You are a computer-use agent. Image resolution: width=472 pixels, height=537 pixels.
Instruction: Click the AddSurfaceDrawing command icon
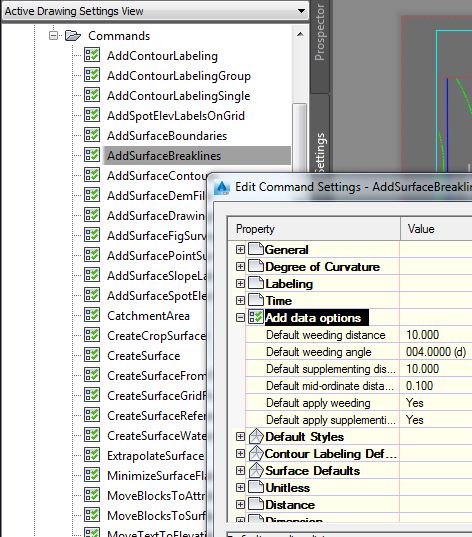point(92,215)
